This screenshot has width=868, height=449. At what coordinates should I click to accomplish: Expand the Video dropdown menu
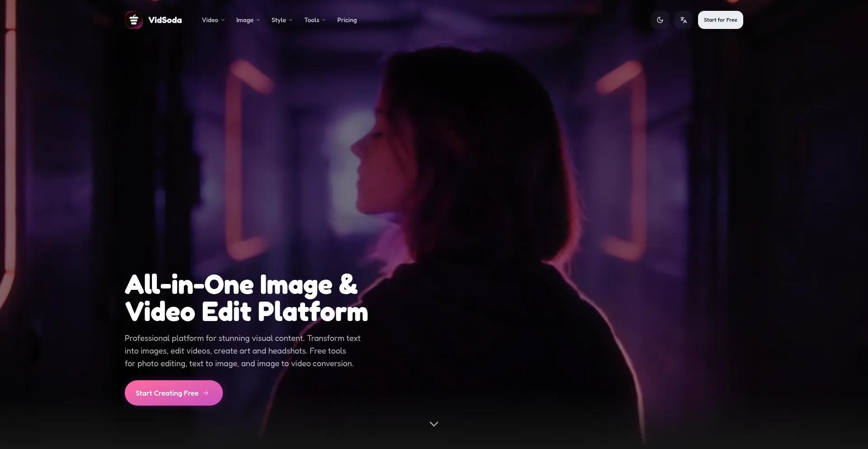[x=213, y=20]
